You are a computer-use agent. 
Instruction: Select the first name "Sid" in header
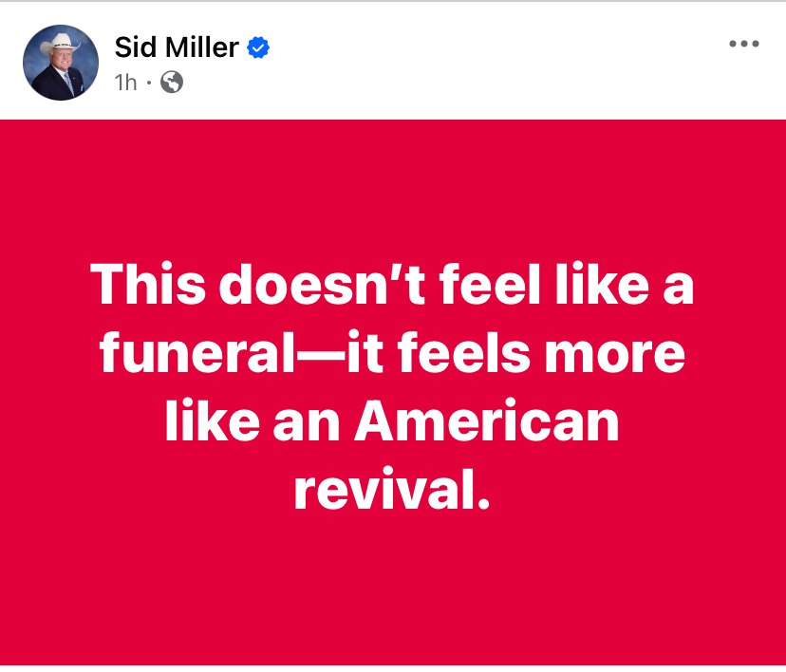pos(135,46)
